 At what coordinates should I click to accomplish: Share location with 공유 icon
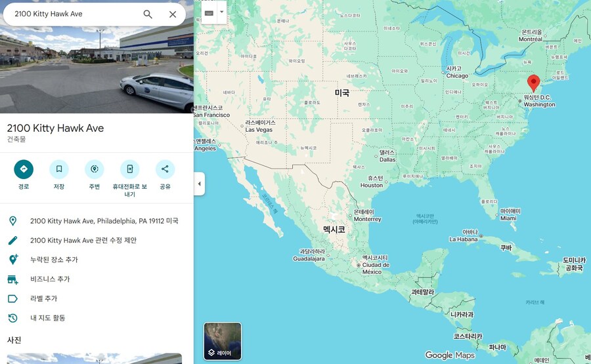(165, 169)
